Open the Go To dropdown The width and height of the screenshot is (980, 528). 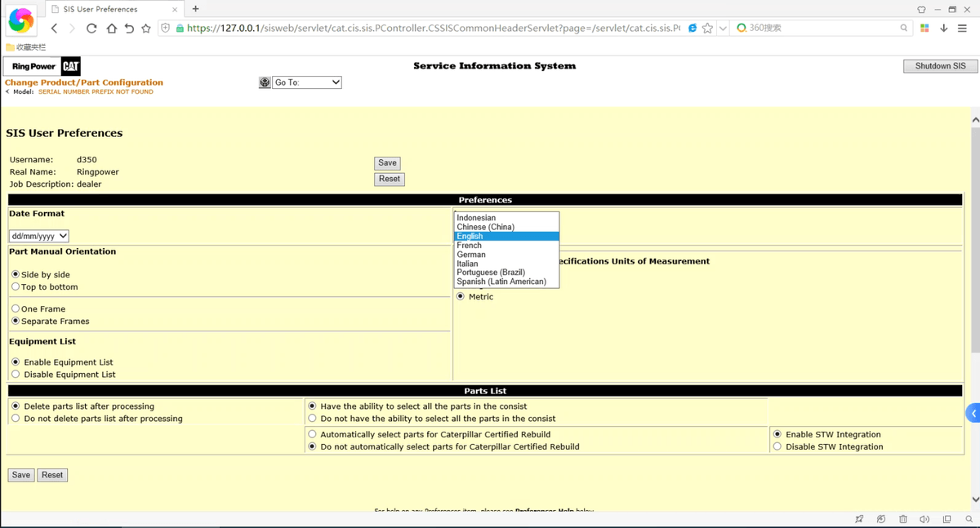point(307,82)
